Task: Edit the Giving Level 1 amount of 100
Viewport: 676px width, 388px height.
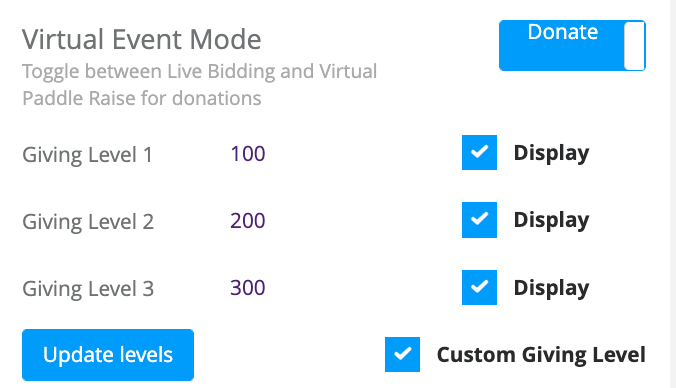Action: [x=248, y=154]
